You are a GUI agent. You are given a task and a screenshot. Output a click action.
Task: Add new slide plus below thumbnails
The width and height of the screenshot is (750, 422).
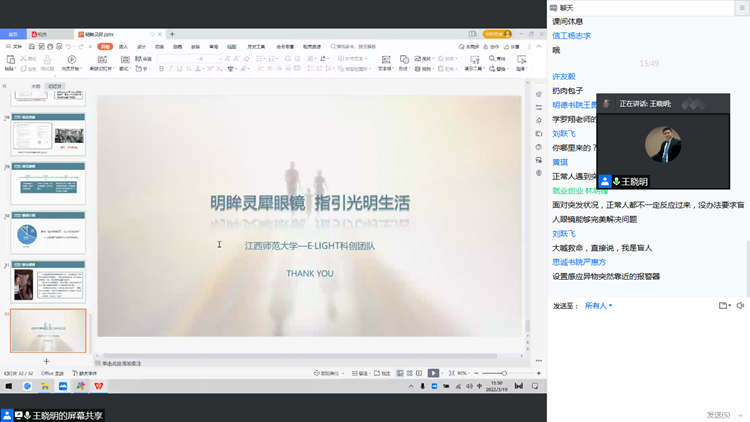[x=46, y=361]
